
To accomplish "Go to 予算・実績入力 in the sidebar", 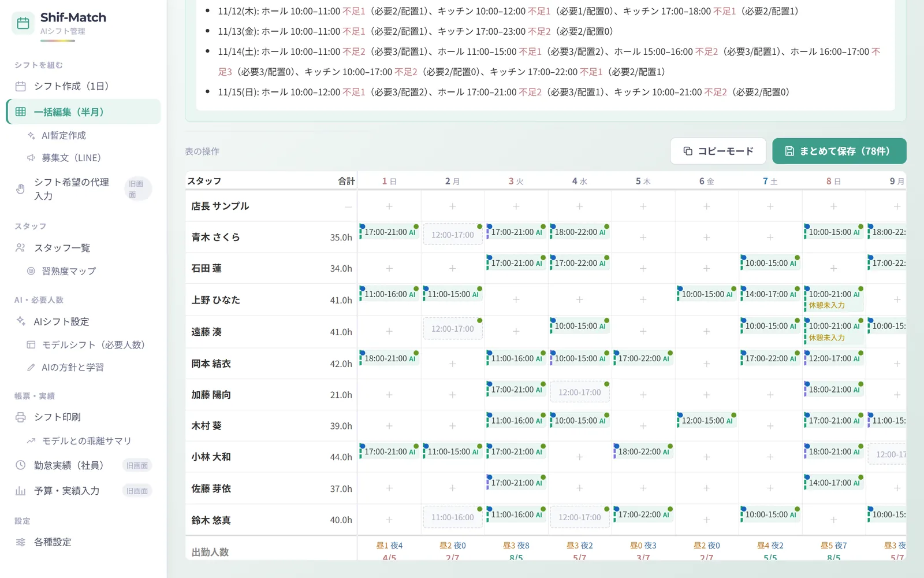I will tap(83, 491).
